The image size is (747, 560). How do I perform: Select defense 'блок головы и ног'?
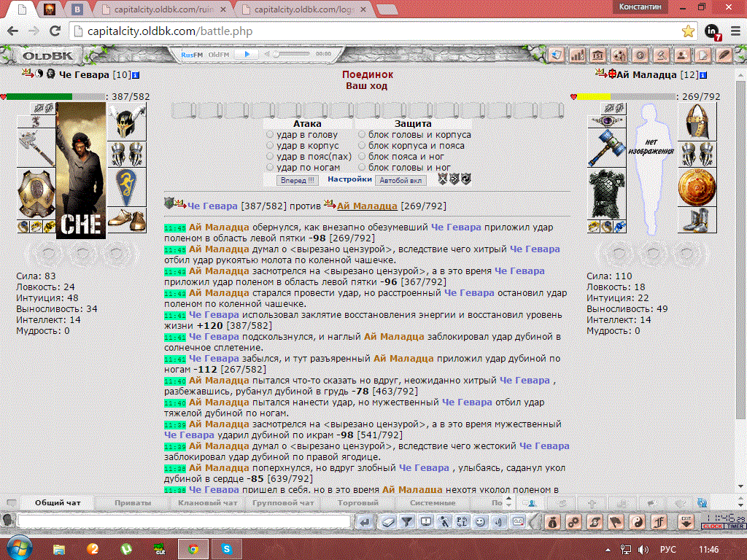[362, 168]
